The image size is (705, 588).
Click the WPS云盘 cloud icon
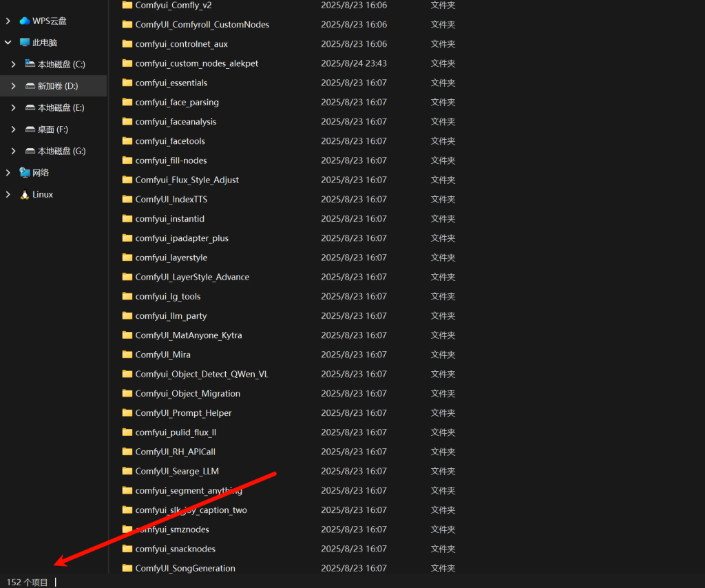point(25,21)
